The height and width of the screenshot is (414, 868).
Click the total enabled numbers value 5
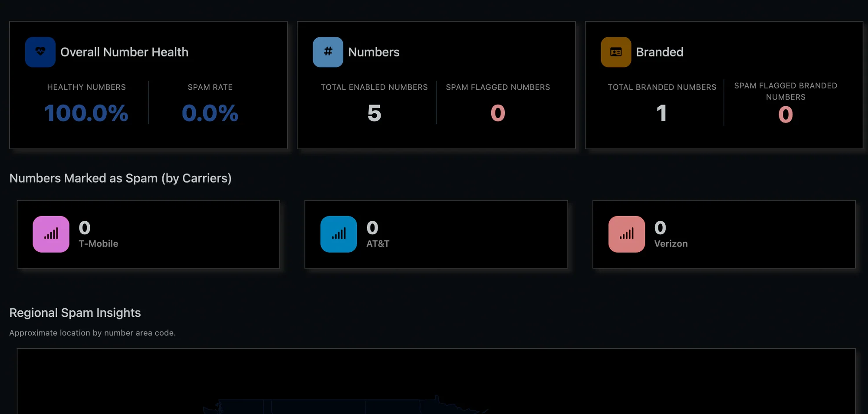click(374, 113)
